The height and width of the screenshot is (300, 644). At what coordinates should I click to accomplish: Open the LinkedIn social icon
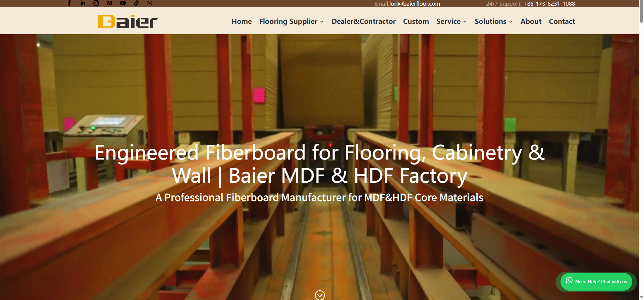(x=83, y=3)
